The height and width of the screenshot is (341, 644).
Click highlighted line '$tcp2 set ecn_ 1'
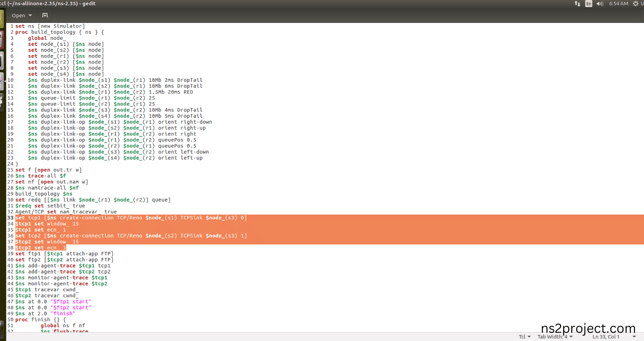click(x=41, y=248)
